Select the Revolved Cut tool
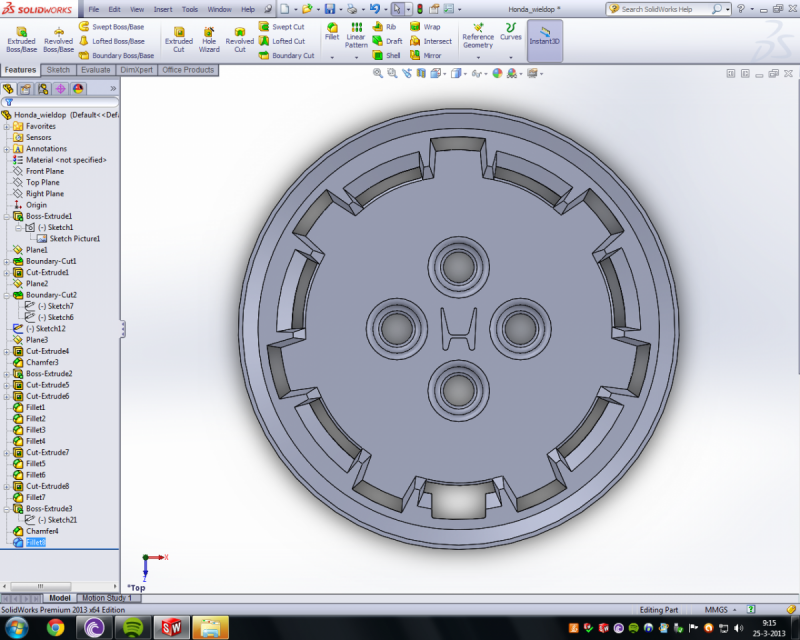 239,40
